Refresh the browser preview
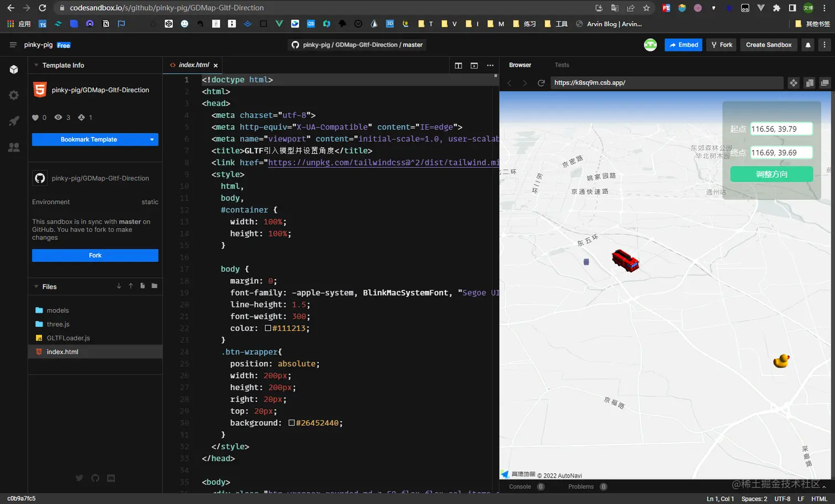835x504 pixels. [x=541, y=83]
